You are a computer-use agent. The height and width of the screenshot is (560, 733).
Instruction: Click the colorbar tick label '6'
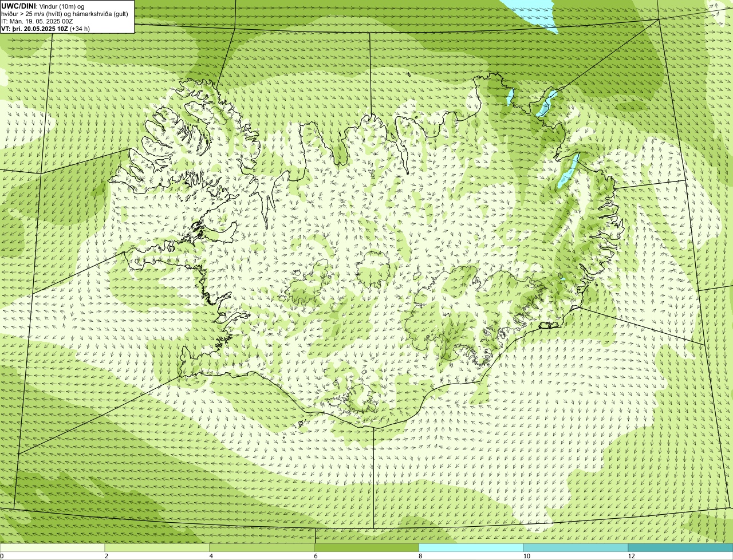[316, 556]
